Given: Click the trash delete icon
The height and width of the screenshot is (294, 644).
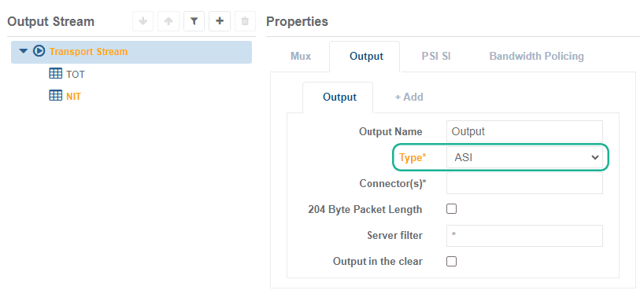Looking at the screenshot, I should point(245,21).
